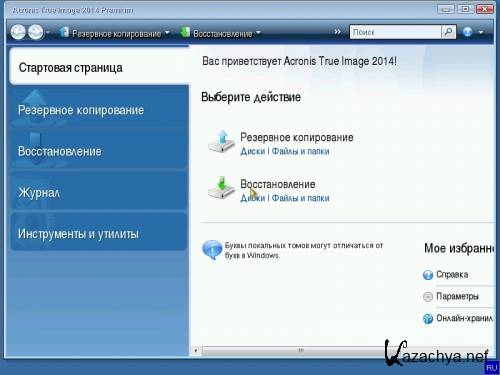Open Резервное копирование toolbar menu
500x375 pixels.
(x=117, y=34)
